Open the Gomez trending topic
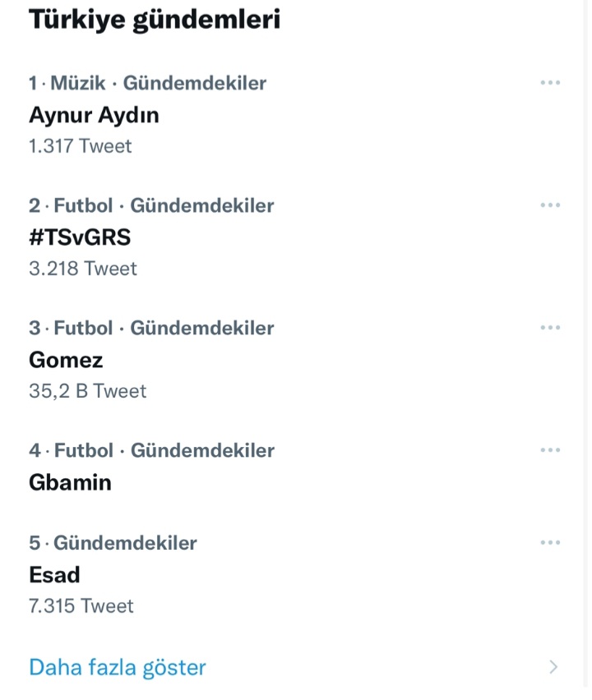This screenshot has height=700, width=592. (x=66, y=360)
